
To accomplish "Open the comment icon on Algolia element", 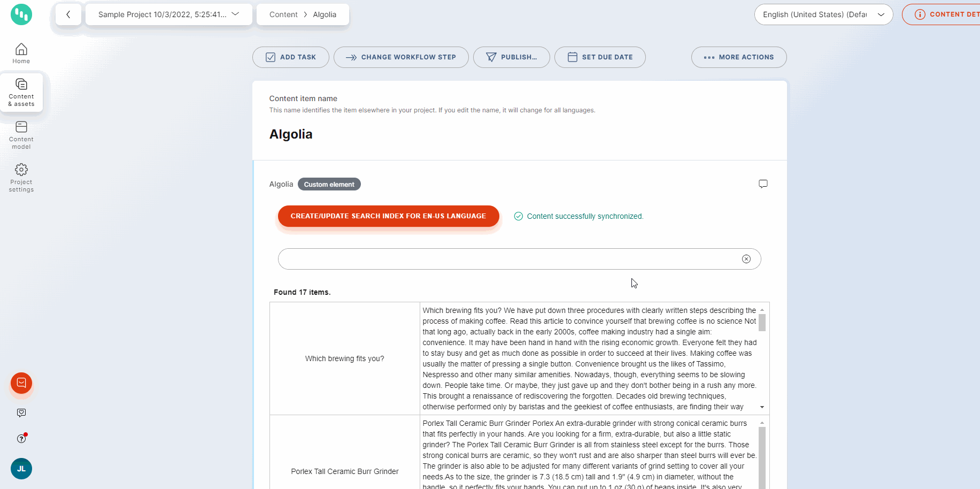I will pos(763,184).
